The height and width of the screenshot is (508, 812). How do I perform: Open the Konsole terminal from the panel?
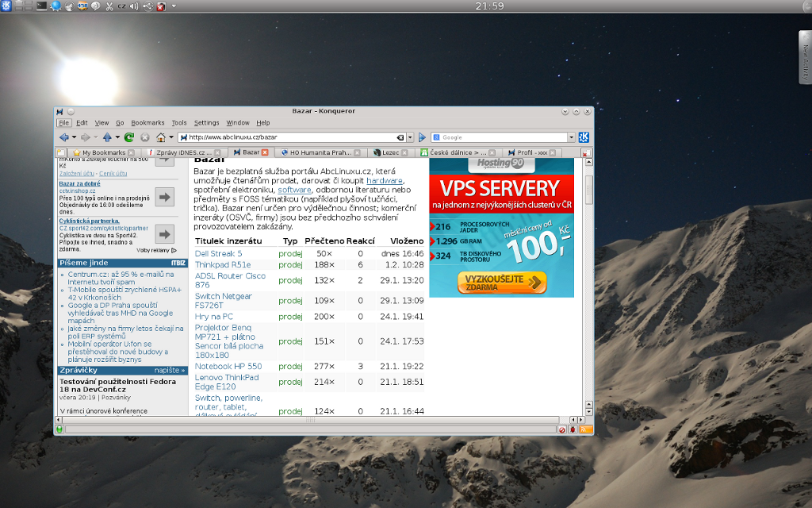click(x=41, y=6)
